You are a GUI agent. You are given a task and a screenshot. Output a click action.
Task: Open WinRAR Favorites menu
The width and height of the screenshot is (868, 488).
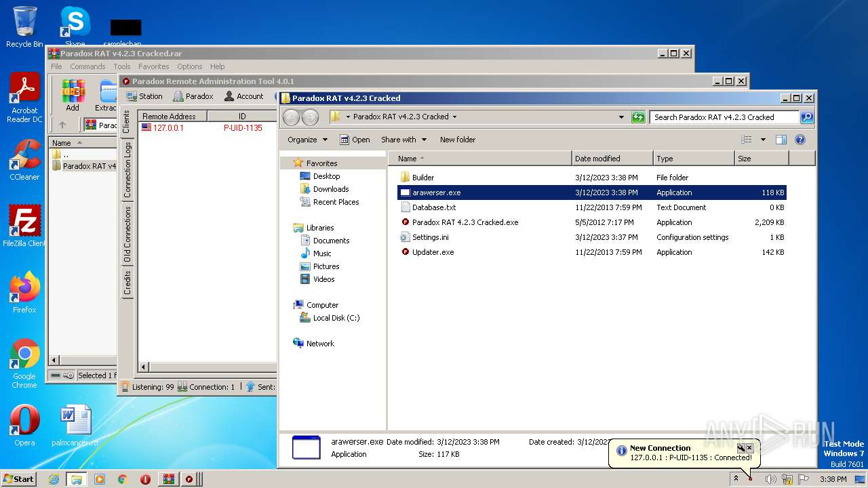click(x=154, y=66)
